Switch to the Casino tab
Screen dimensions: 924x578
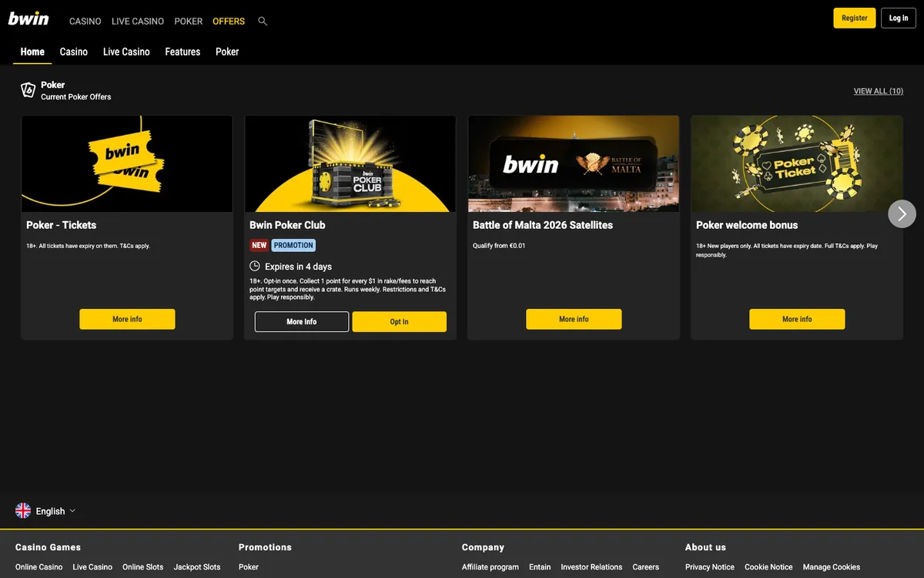74,52
